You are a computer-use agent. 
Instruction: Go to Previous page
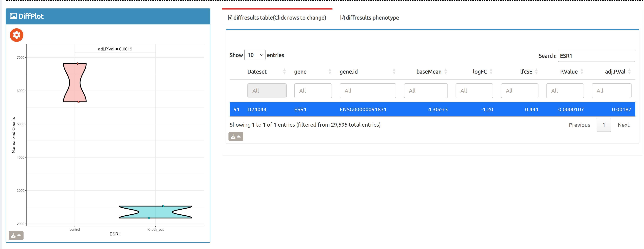(579, 125)
